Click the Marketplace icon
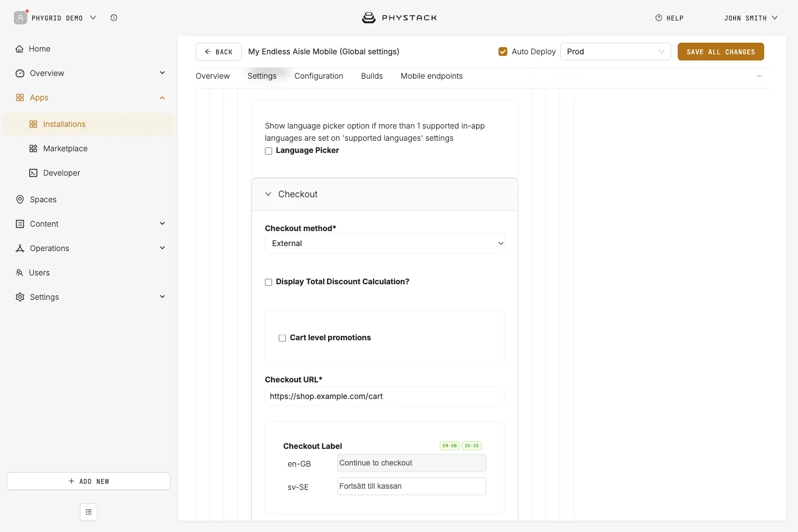 point(33,149)
